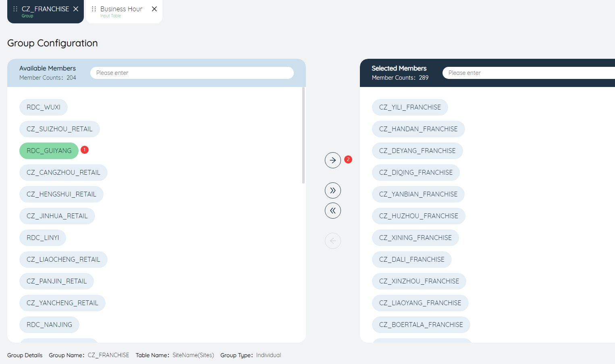Select RDC_LINYI member
Image resolution: width=615 pixels, height=364 pixels.
pos(43,238)
